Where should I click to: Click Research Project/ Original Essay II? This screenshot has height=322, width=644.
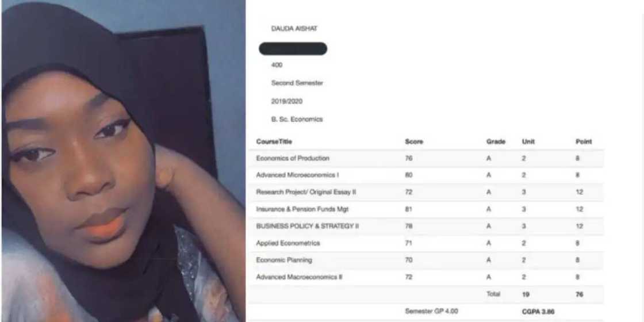(x=306, y=192)
